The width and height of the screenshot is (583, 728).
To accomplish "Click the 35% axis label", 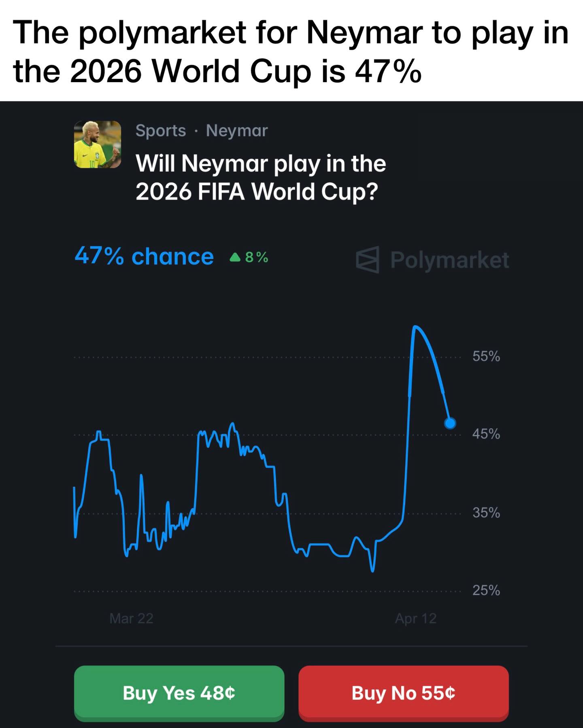I will 486,513.
